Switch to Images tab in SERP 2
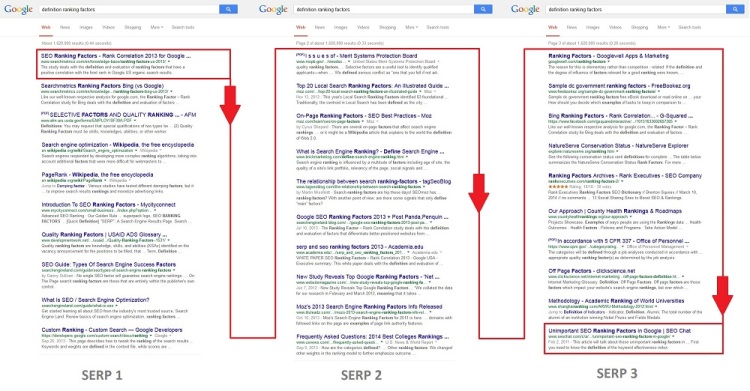The height and width of the screenshot is (391, 750). [x=341, y=27]
